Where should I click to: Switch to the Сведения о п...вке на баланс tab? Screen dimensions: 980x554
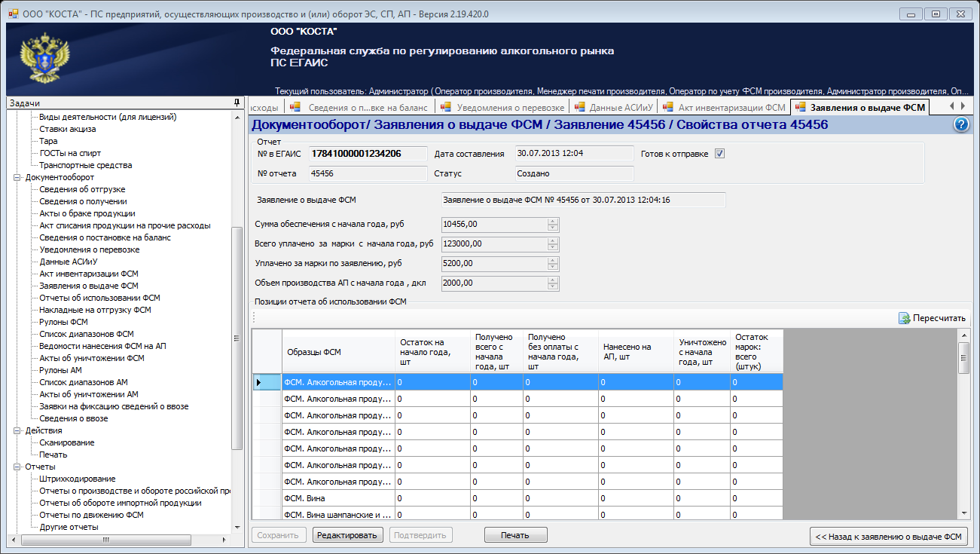pyautogui.click(x=360, y=107)
